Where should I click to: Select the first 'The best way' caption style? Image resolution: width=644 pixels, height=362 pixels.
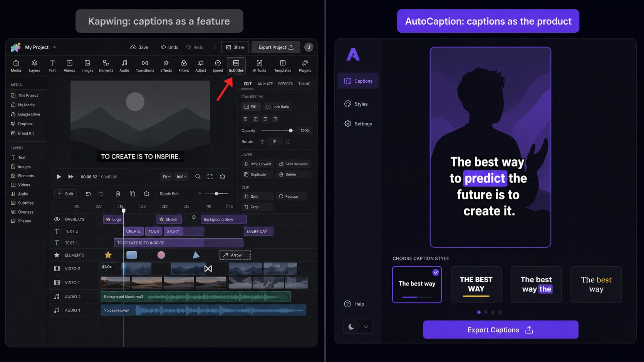pyautogui.click(x=417, y=285)
